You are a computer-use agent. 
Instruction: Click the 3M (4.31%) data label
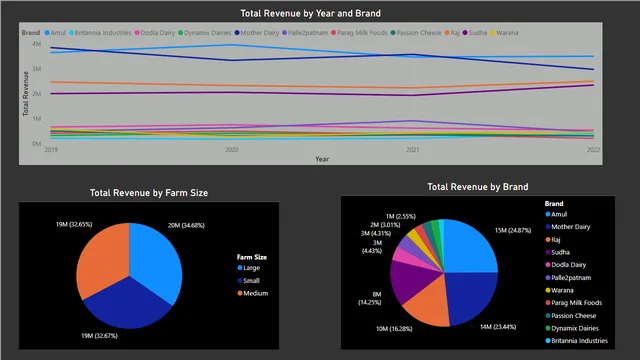(x=376, y=233)
